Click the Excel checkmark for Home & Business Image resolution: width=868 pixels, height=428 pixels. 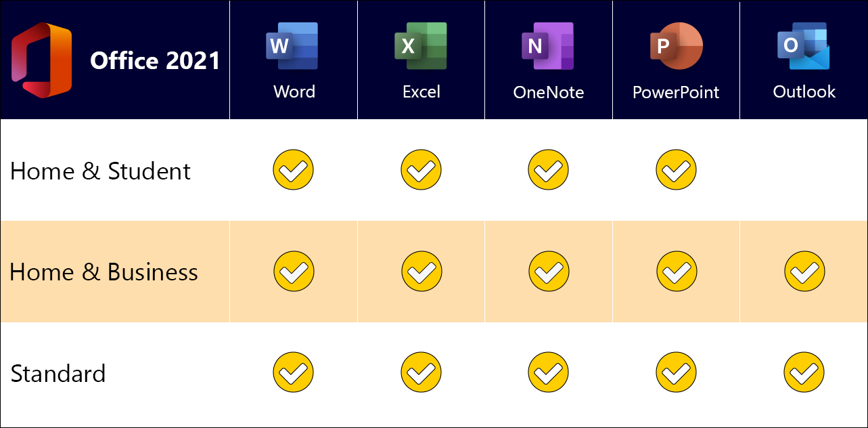[x=421, y=272]
